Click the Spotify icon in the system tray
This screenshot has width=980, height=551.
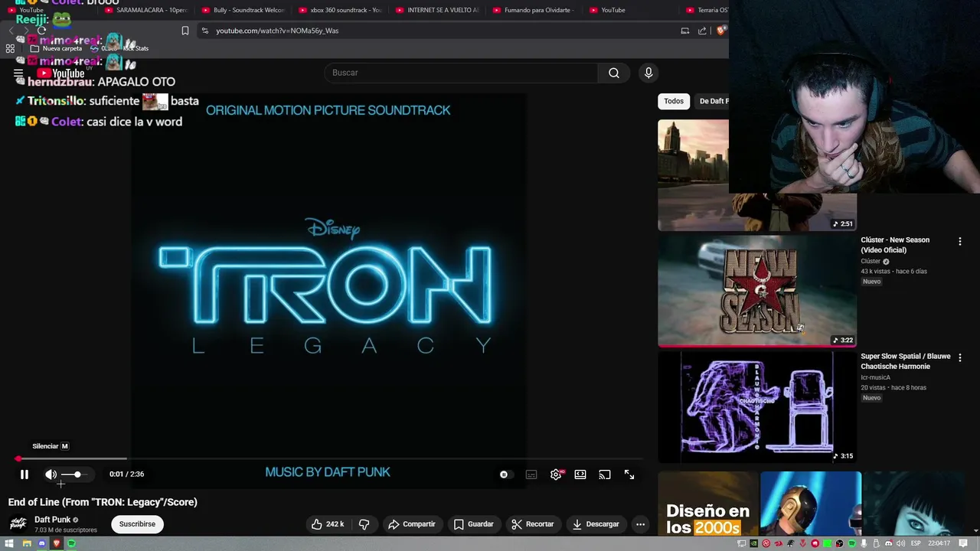pyautogui.click(x=851, y=543)
